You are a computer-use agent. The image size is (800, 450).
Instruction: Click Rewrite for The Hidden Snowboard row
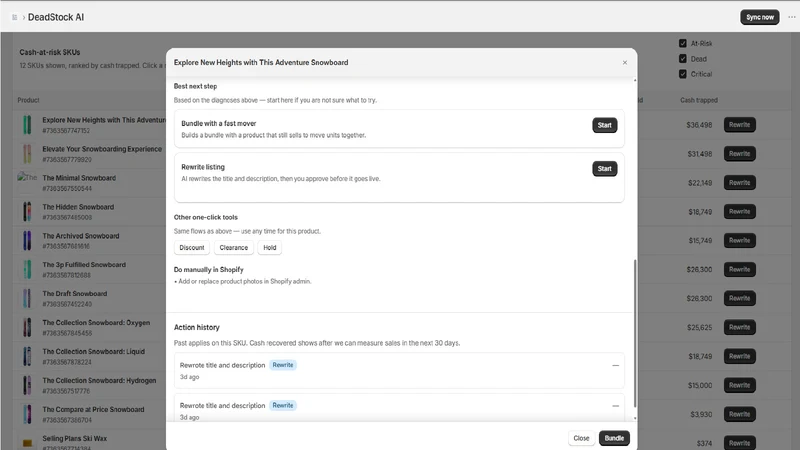[x=739, y=211]
